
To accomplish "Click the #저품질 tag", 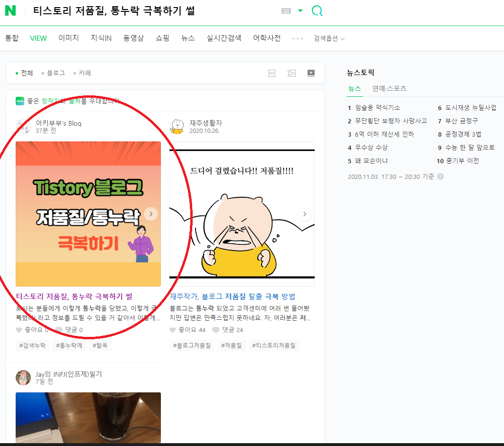I will coord(232,345).
